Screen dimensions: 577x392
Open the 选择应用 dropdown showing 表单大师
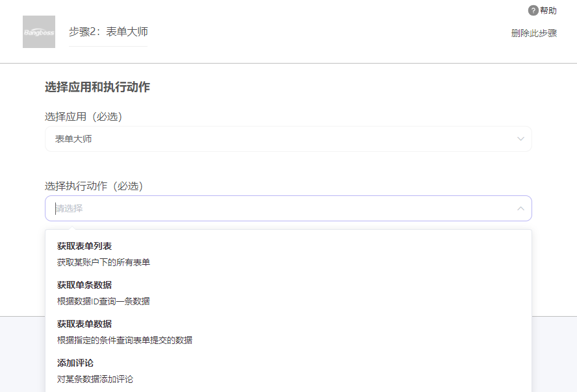pyautogui.click(x=288, y=139)
